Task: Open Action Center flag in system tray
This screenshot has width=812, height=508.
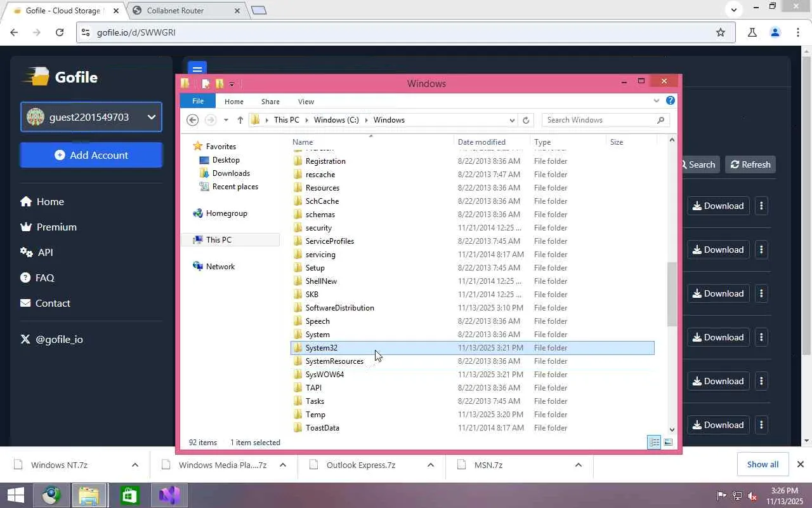Action: [721, 495]
